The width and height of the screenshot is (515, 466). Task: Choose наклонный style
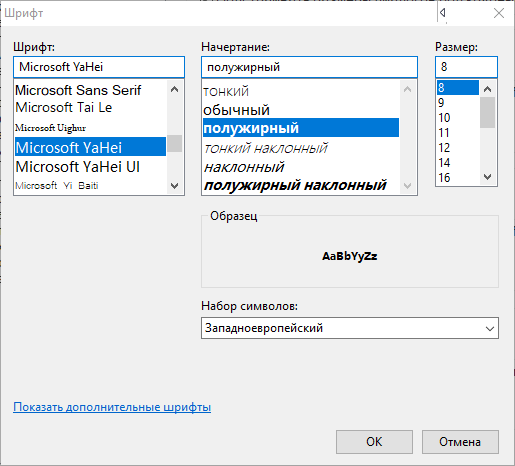301,167
